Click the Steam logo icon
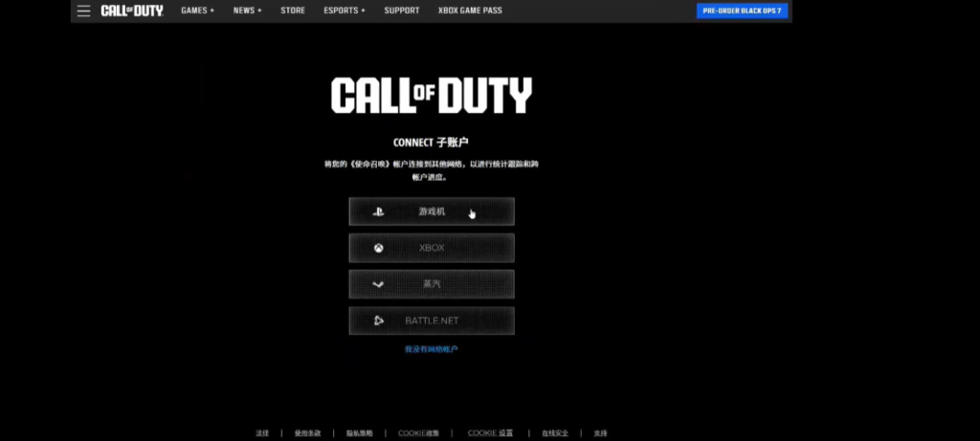980x441 pixels. click(379, 284)
